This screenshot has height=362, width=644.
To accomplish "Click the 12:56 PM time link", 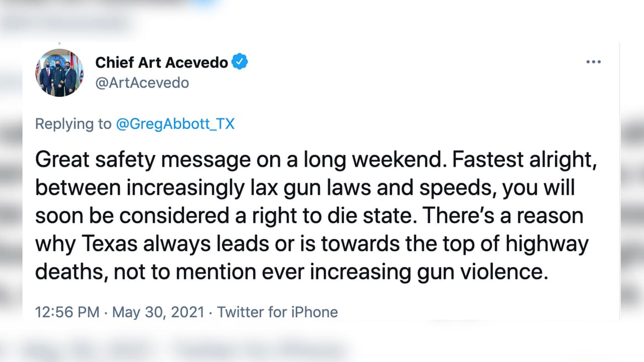I will coord(67,312).
